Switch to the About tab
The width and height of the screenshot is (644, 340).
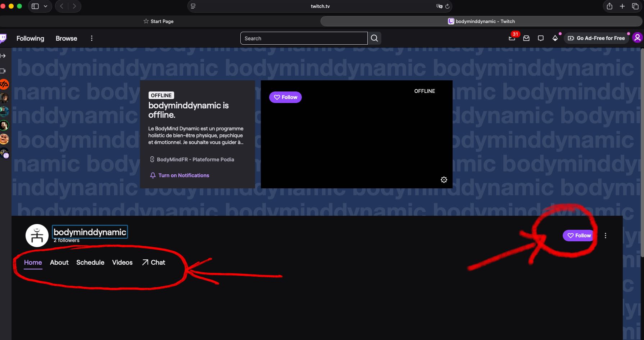pos(59,263)
